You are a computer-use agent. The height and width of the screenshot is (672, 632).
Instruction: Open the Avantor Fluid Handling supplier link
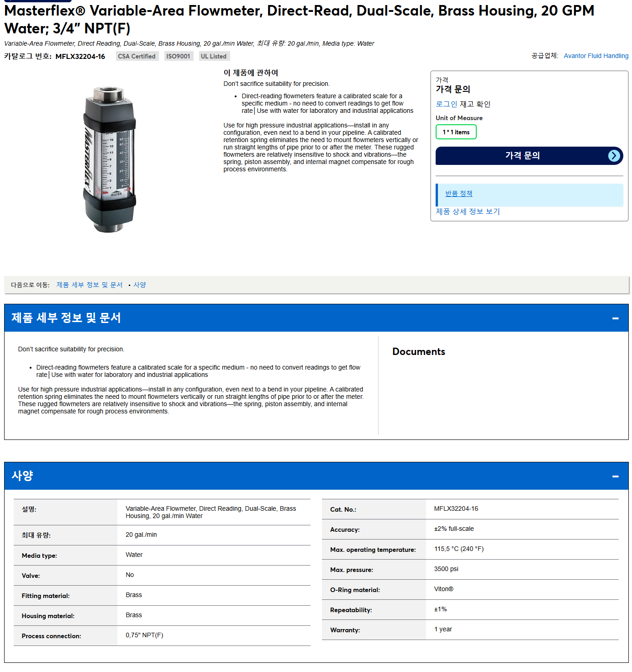596,56
